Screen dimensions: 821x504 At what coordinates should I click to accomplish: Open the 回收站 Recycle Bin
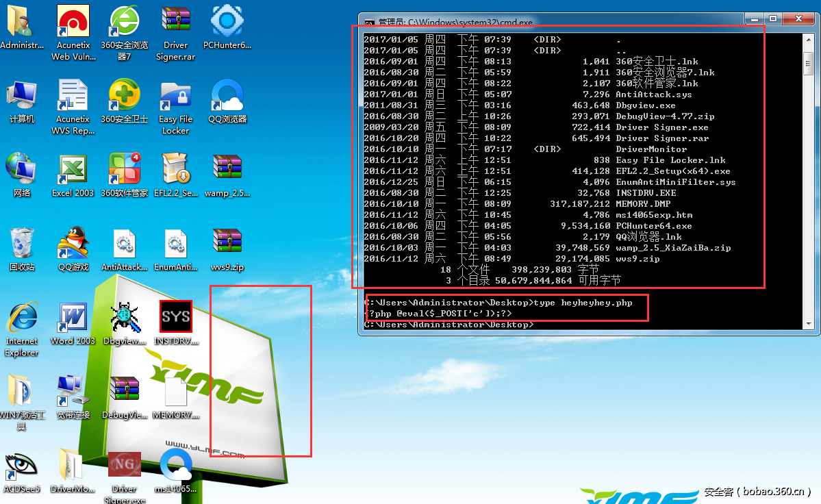click(x=21, y=243)
